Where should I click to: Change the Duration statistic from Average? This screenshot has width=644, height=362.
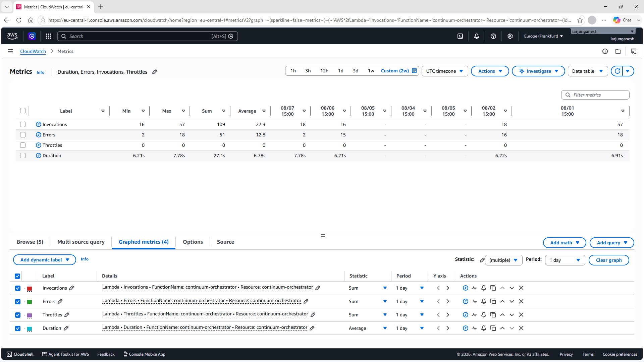(368, 328)
